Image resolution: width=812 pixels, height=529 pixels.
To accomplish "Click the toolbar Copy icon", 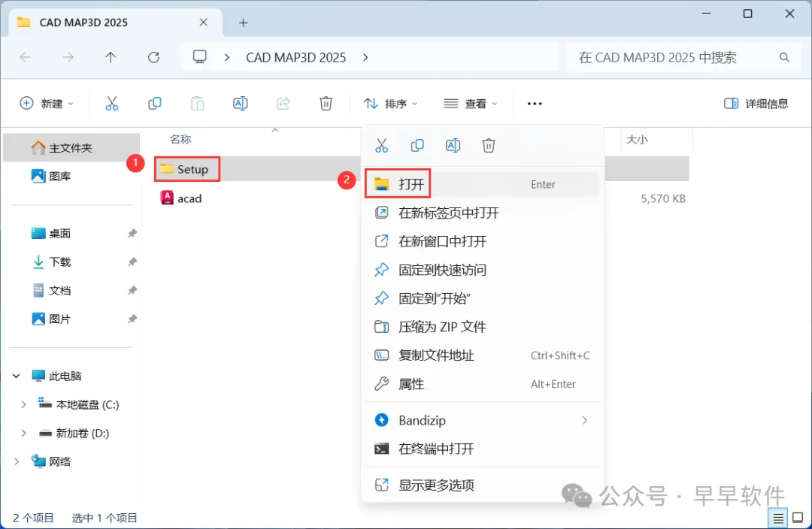I will click(154, 104).
